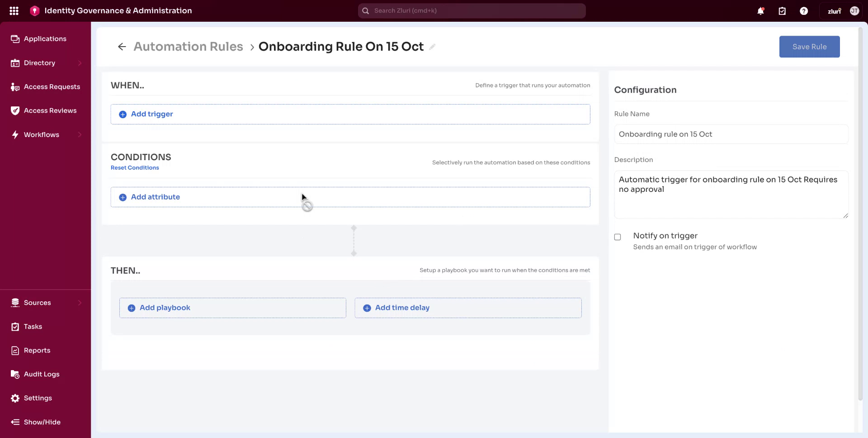Click Add trigger under WHEN section
Image resolution: width=868 pixels, height=438 pixels.
(151, 114)
